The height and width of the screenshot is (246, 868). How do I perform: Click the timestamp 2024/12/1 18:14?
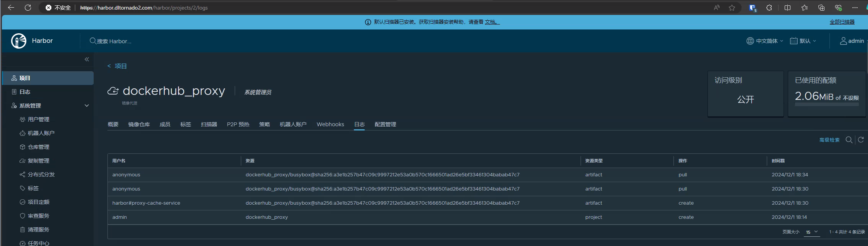point(789,217)
